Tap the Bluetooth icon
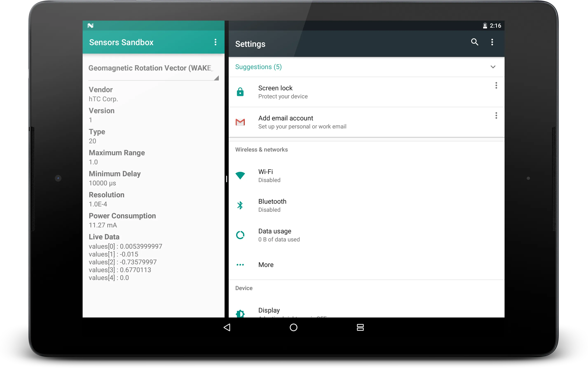The image size is (588, 368). pyautogui.click(x=240, y=205)
